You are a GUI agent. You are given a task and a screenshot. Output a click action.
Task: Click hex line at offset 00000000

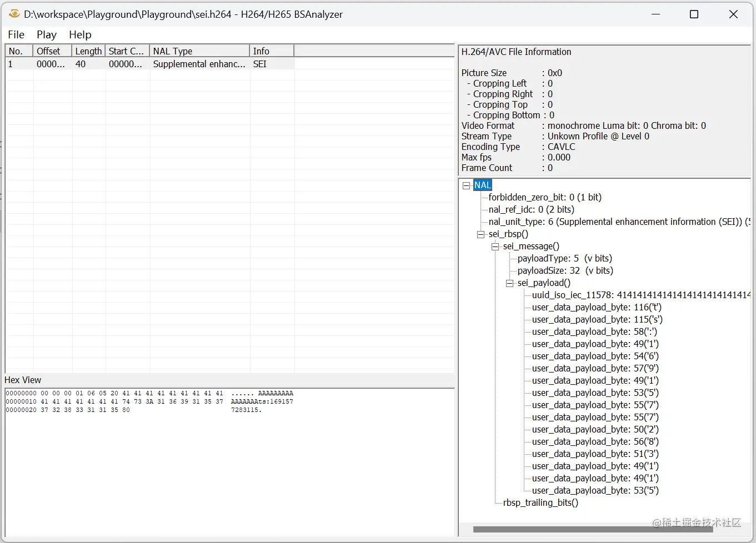pyautogui.click(x=149, y=393)
